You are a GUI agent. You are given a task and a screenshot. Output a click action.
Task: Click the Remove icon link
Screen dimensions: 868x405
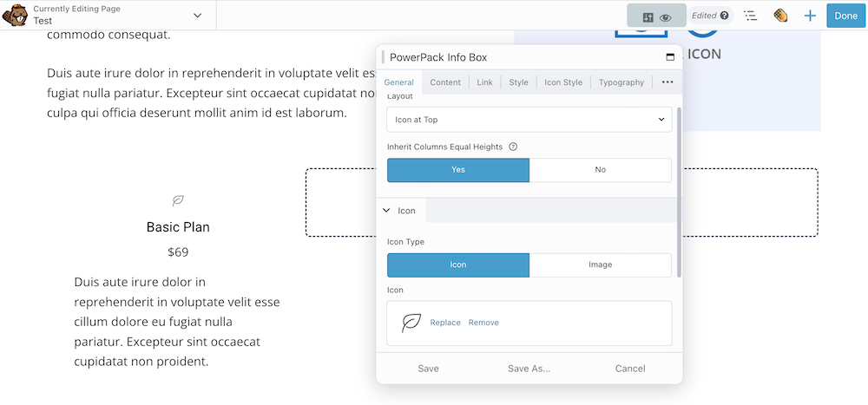point(483,323)
